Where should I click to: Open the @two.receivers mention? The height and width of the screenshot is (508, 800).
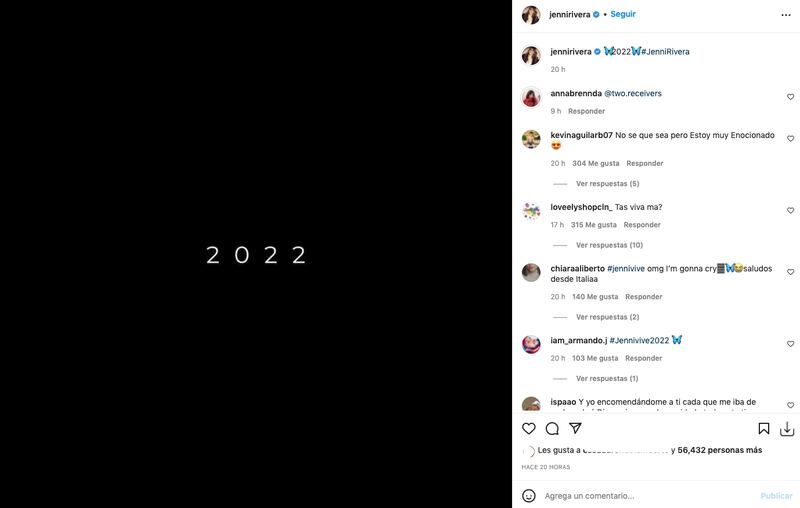[633, 93]
